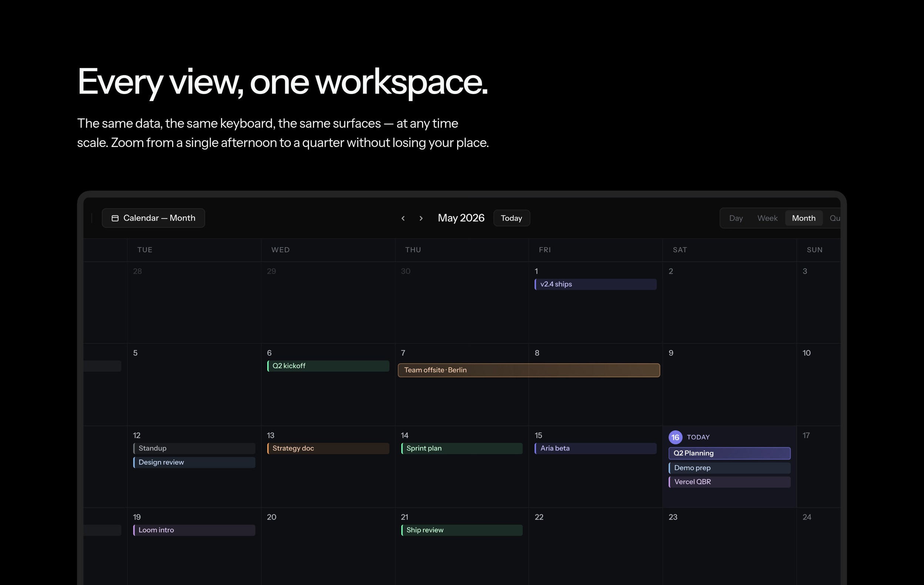Click the calendar icon in view selector
This screenshot has height=585, width=924.
click(x=115, y=218)
